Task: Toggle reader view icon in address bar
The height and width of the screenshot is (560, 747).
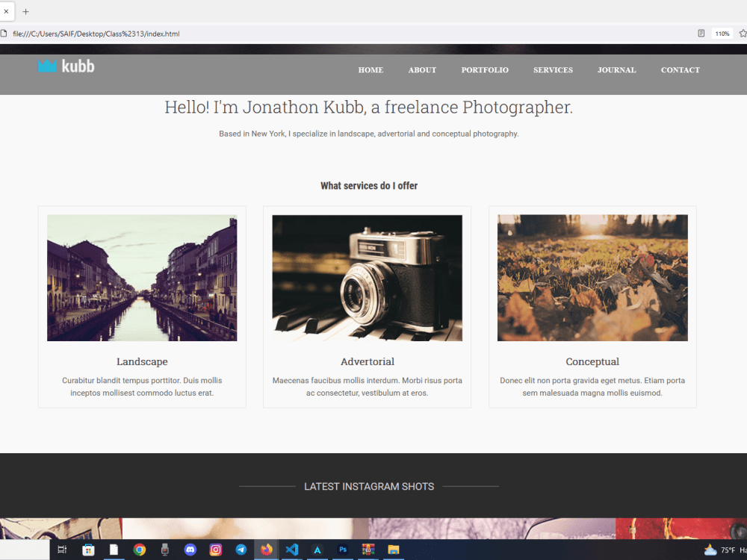Action: [x=701, y=34]
